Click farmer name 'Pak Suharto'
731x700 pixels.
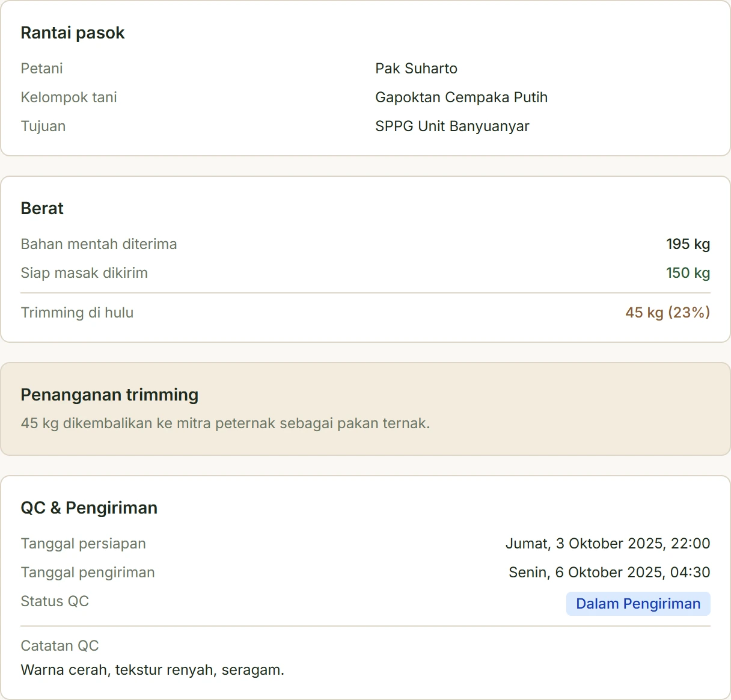417,69
